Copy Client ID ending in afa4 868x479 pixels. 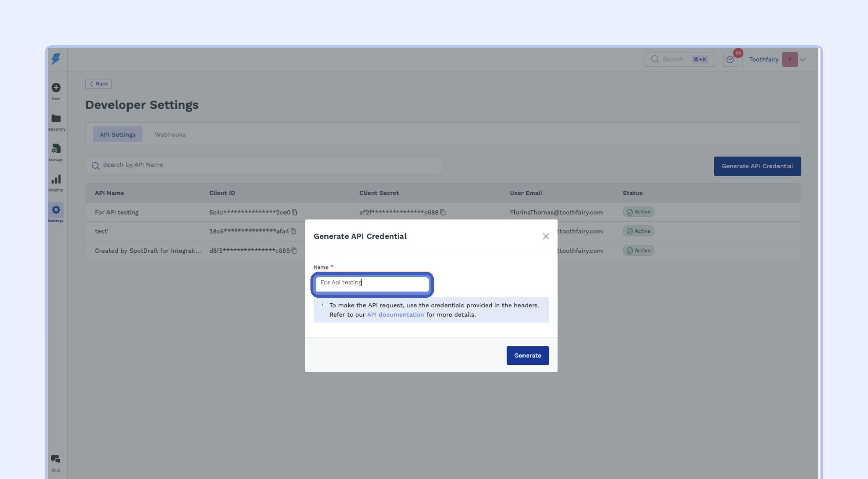tap(294, 231)
